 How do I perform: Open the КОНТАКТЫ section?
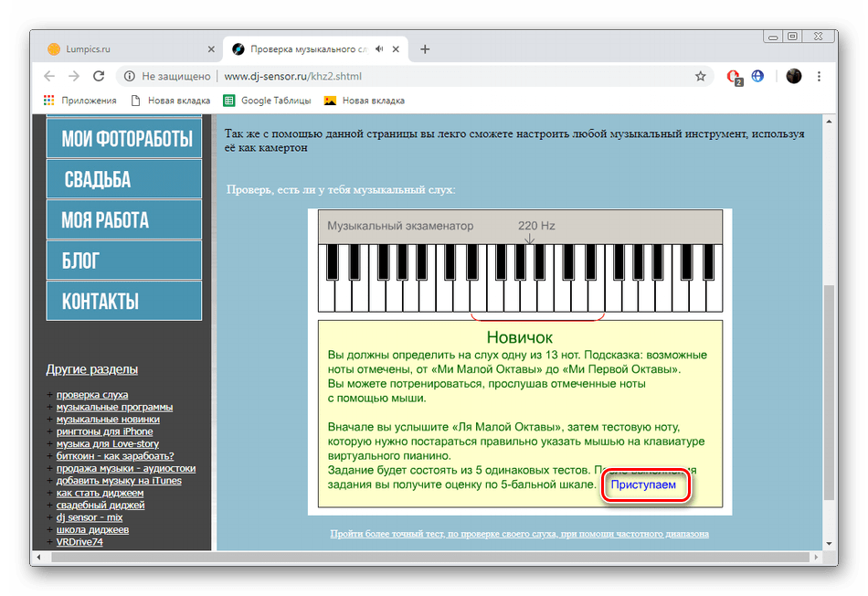tap(123, 300)
